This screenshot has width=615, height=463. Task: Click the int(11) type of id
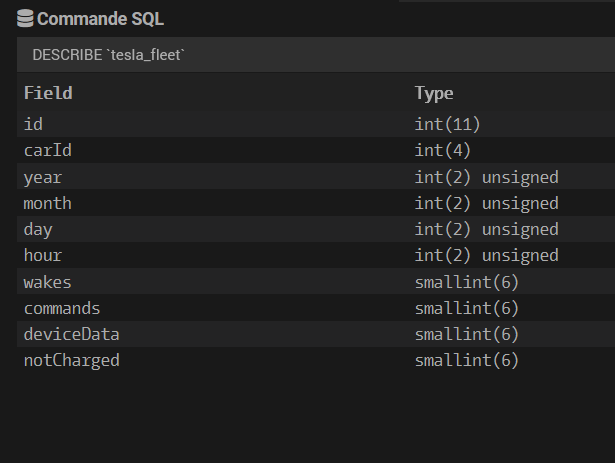click(448, 124)
